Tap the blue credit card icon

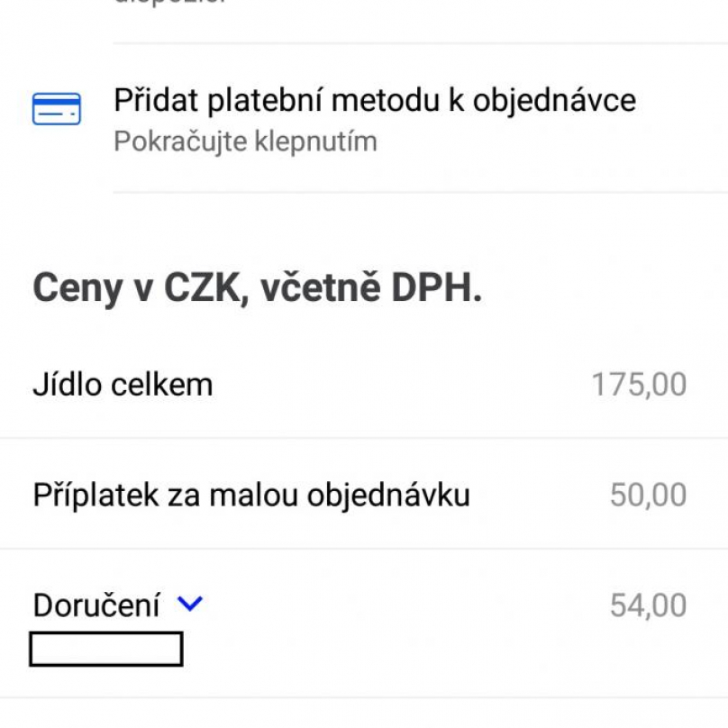point(57,109)
